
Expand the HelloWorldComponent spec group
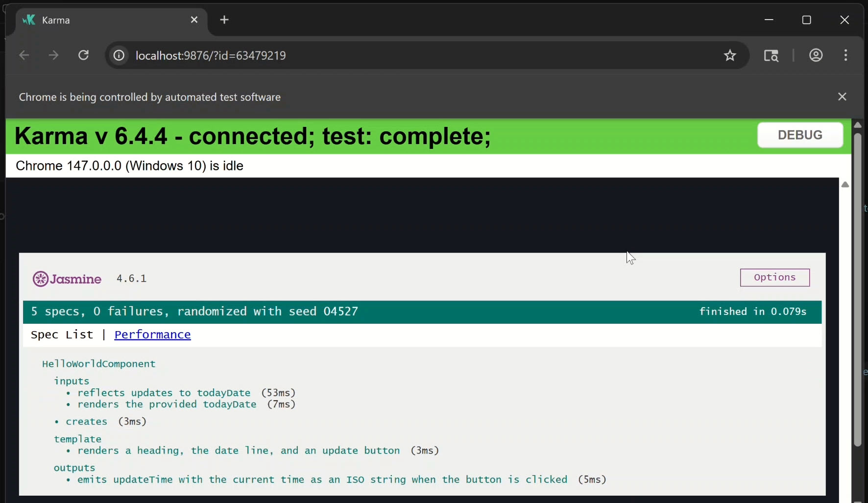(98, 364)
